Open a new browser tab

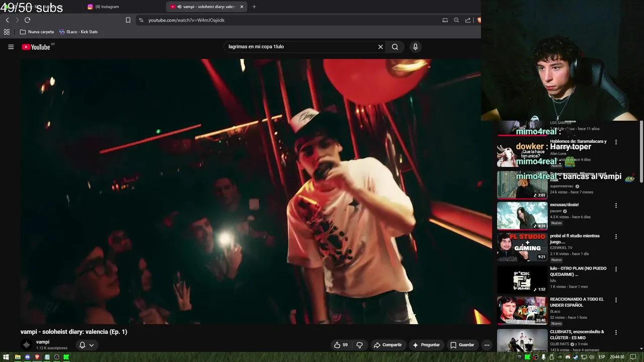click(x=254, y=7)
